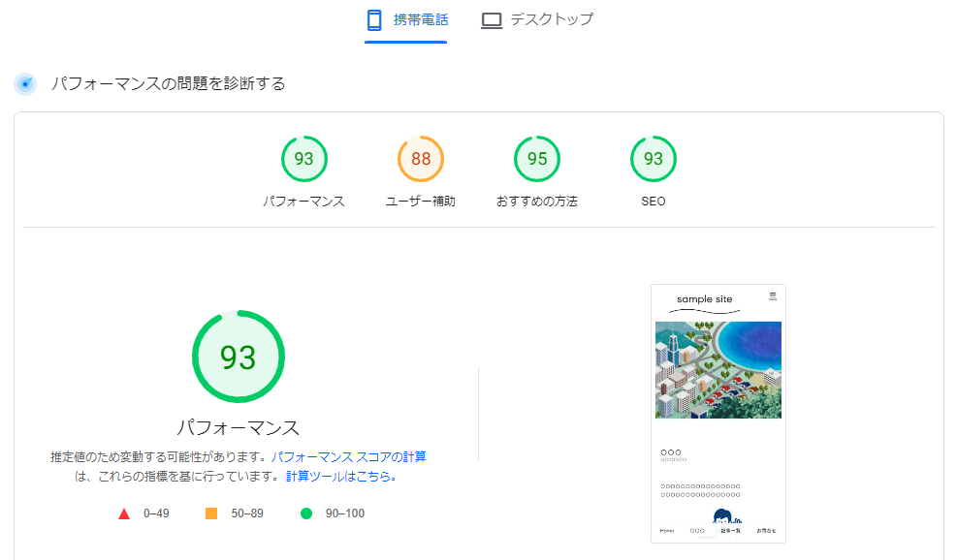Click the ユーザー補助 label
957x560 pixels.
point(421,202)
